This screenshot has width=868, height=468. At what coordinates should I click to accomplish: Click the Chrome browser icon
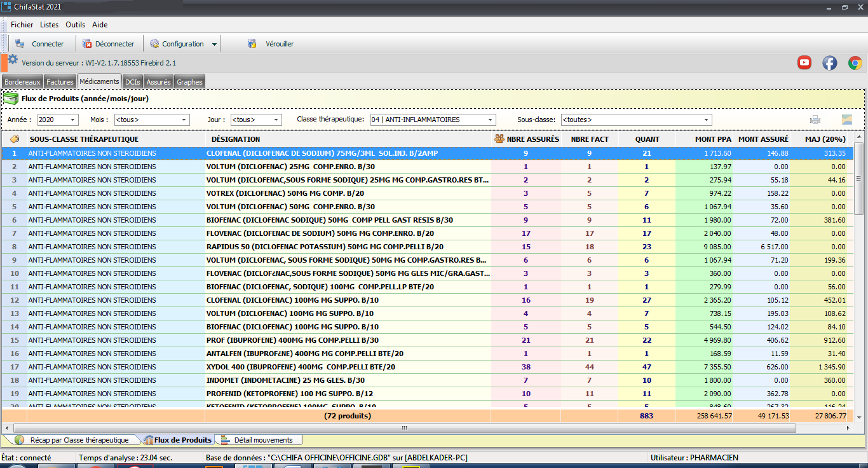[855, 62]
